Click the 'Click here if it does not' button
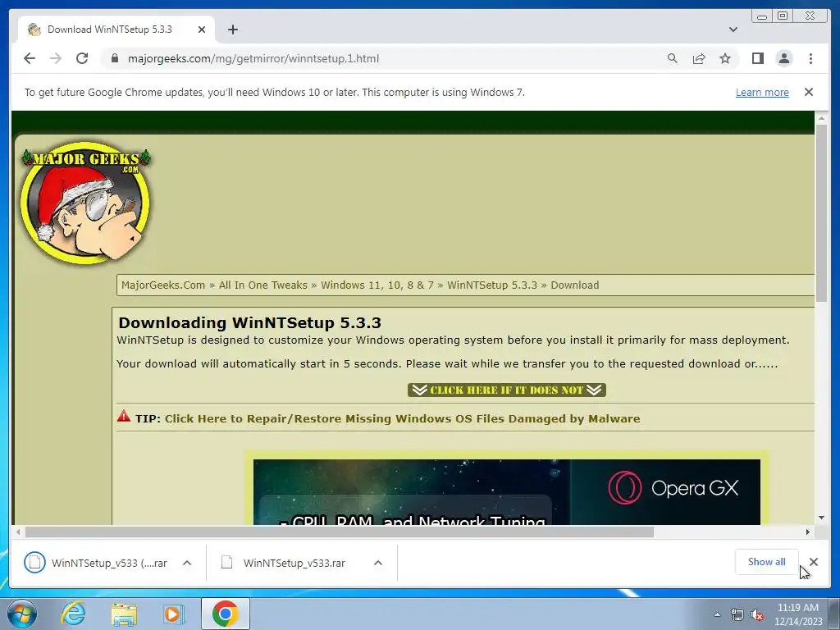This screenshot has height=630, width=840. click(506, 390)
